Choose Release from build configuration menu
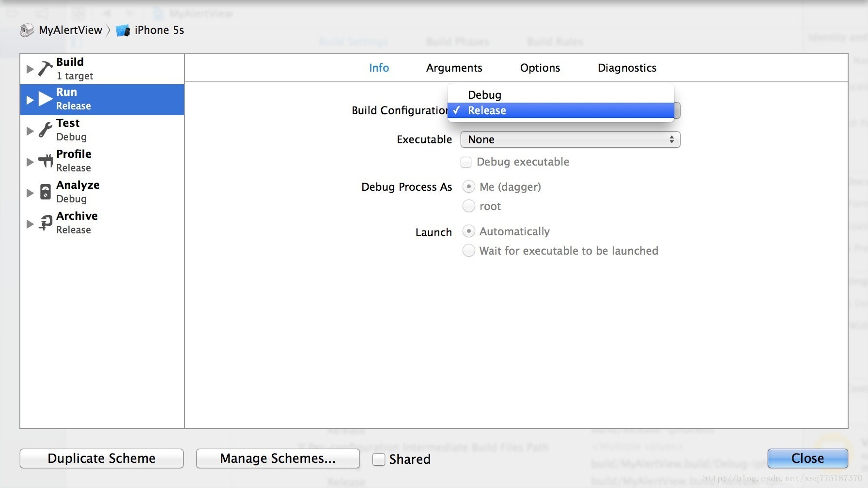The height and width of the screenshot is (488, 868). point(561,110)
